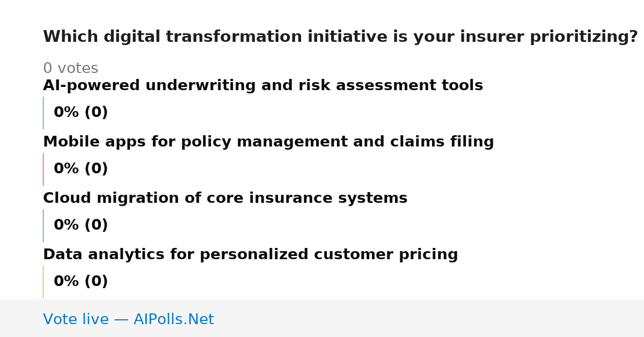Click the 0% (0) result under Mobile apps

80,169
